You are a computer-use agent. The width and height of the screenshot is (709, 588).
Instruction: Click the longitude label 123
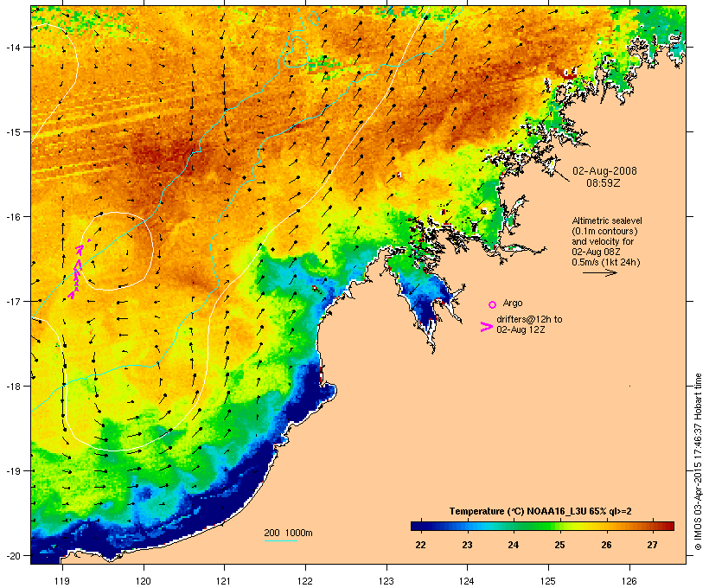click(386, 581)
